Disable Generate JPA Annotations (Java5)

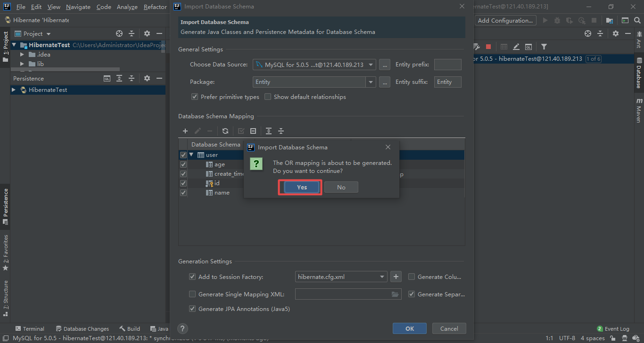pyautogui.click(x=192, y=309)
